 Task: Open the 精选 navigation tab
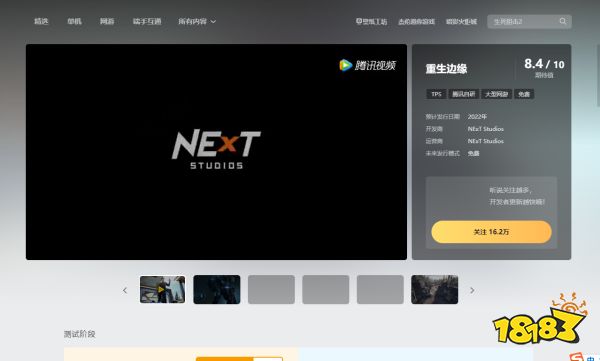pos(41,21)
